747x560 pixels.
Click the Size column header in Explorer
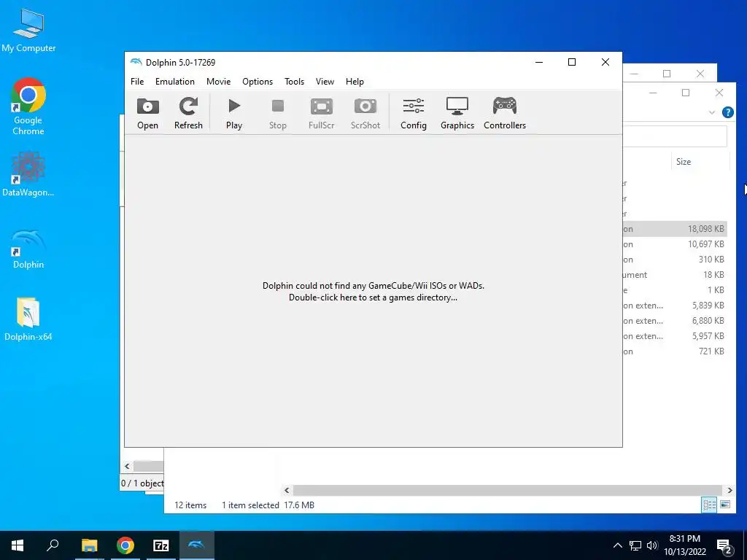[684, 162]
